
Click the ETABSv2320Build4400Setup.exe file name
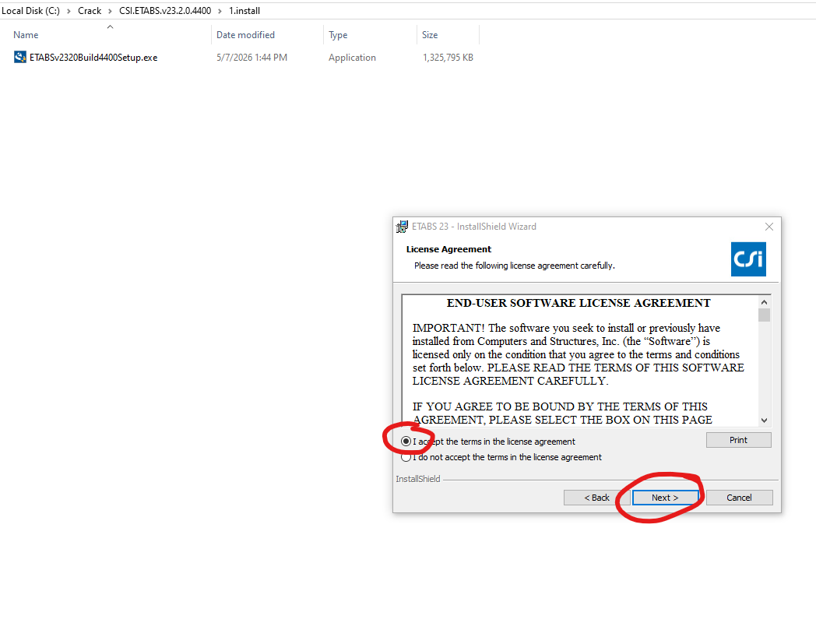pyautogui.click(x=93, y=58)
